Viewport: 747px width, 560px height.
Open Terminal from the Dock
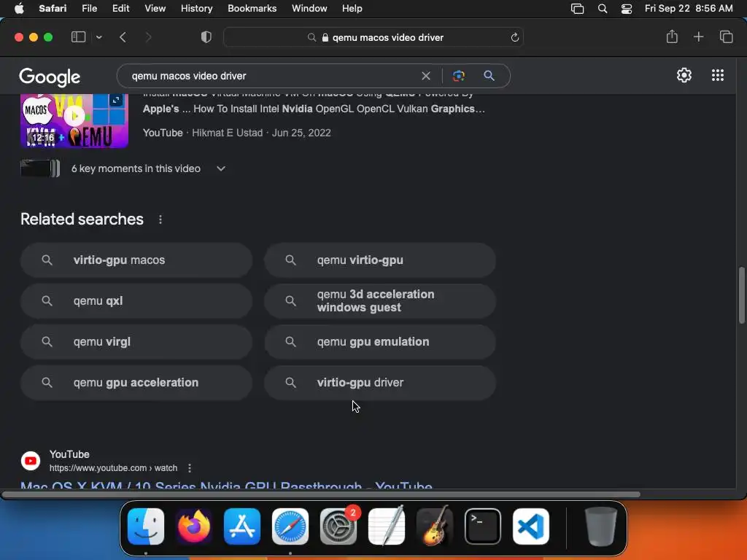483,526
